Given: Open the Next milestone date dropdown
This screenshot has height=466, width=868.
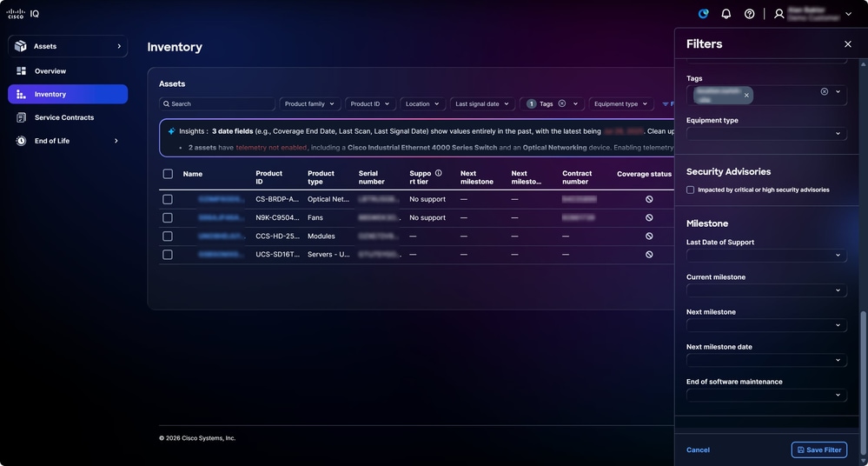Looking at the screenshot, I should (x=766, y=360).
